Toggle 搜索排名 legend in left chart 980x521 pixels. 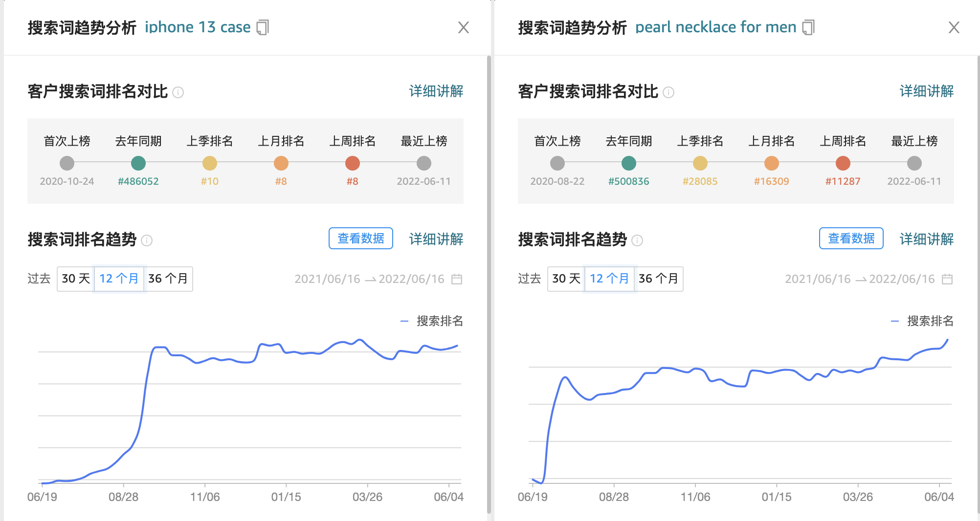(x=432, y=321)
